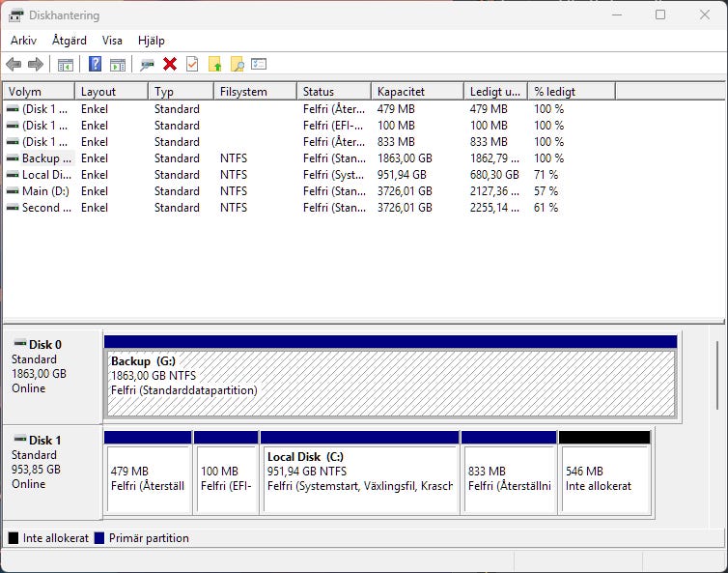Click the Forward arrow in the toolbar
This screenshot has height=573, width=728.
[x=36, y=65]
